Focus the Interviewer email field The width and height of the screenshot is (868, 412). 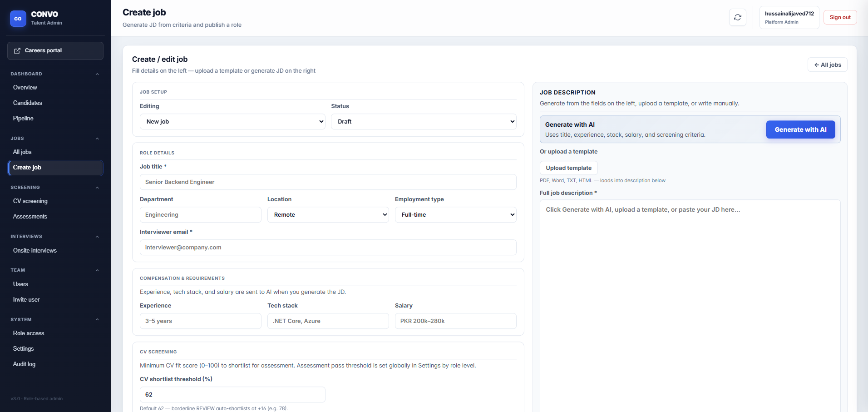click(x=328, y=247)
